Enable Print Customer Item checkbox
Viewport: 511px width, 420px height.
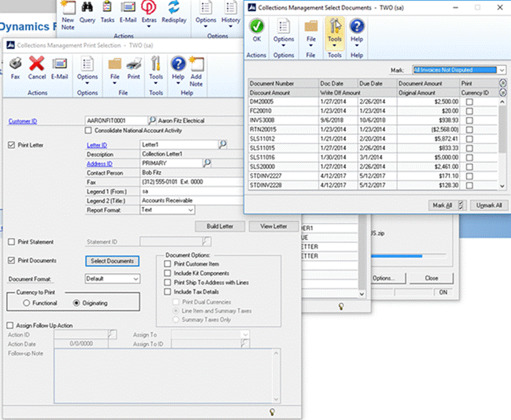click(x=168, y=264)
